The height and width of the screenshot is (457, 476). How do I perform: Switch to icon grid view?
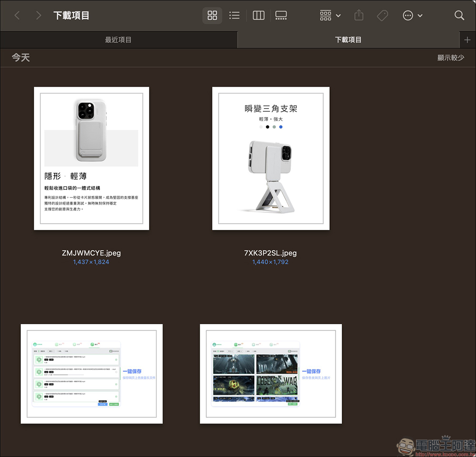pyautogui.click(x=212, y=15)
